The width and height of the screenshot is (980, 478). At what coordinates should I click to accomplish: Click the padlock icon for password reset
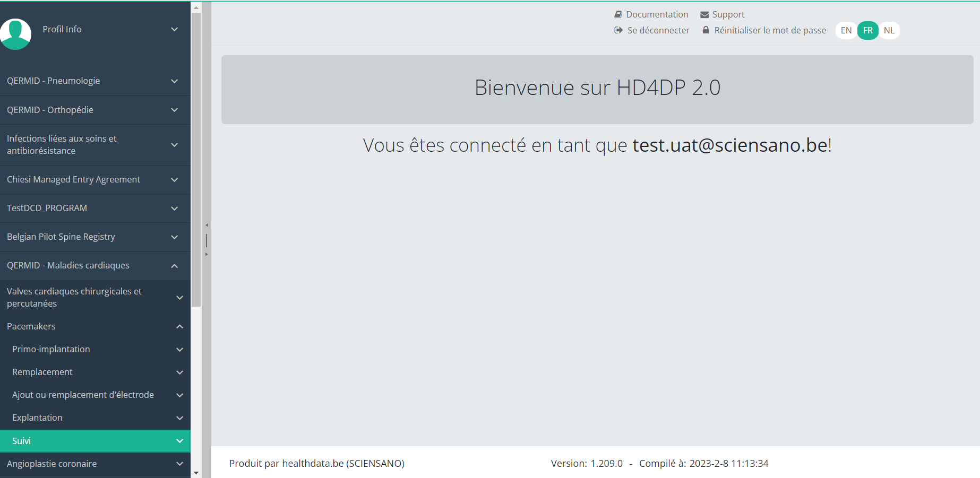(706, 30)
